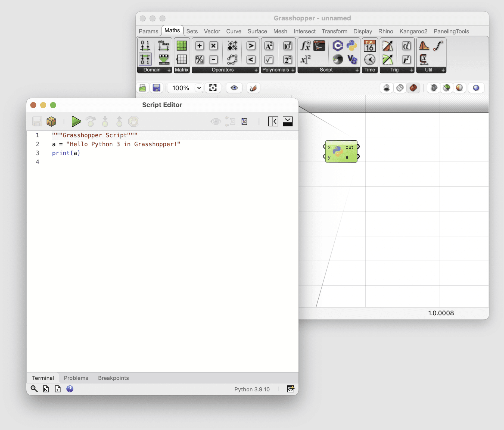Select the Terminal tab in Script Editor
This screenshot has height=430, width=504.
43,378
